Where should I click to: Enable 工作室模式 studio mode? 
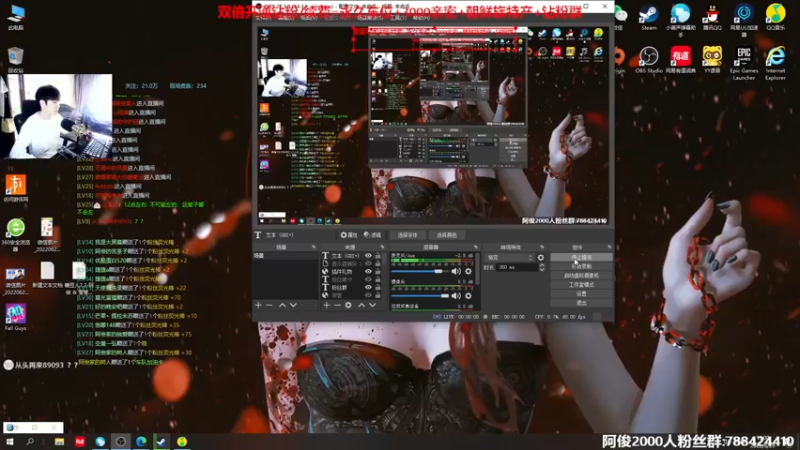(x=582, y=285)
